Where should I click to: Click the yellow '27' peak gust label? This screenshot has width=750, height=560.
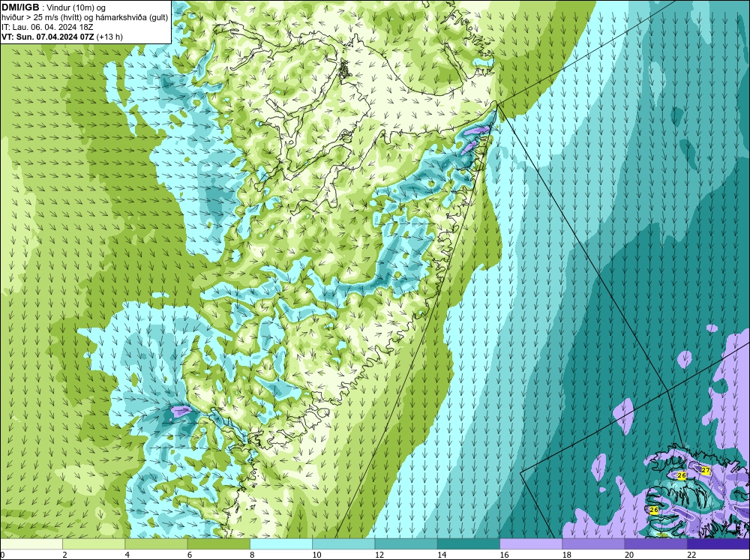click(706, 471)
